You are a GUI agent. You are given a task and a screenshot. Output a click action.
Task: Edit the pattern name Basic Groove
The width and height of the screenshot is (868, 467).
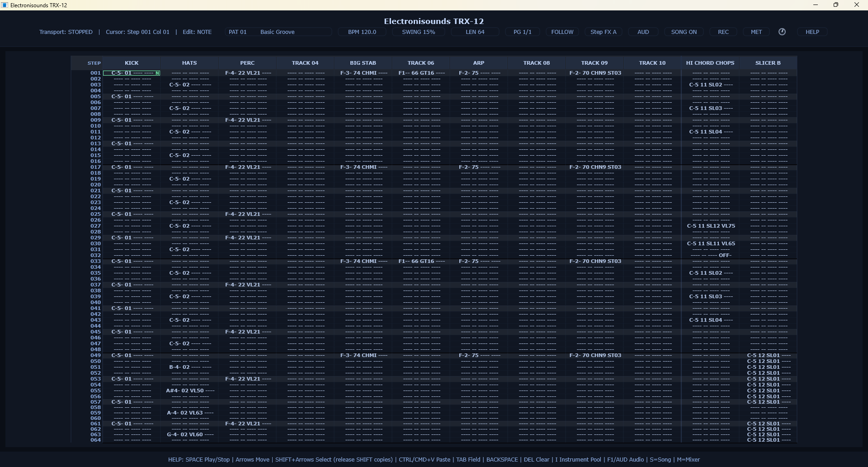(x=277, y=32)
